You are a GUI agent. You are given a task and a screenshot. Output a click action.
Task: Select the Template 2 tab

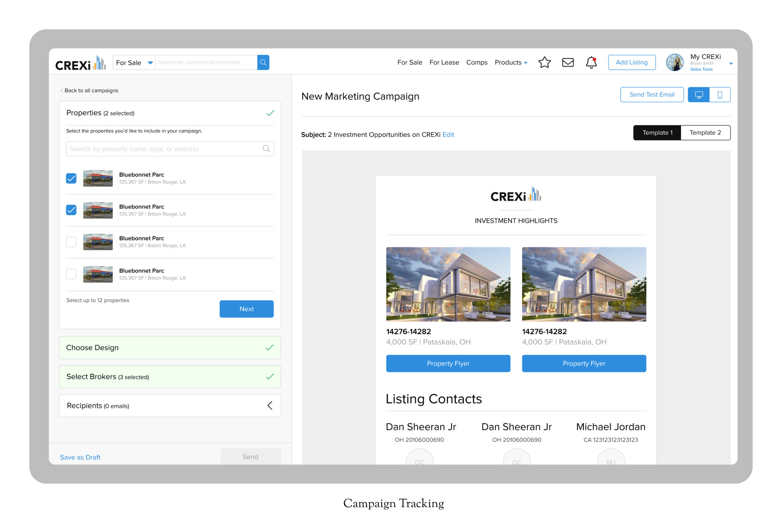705,133
